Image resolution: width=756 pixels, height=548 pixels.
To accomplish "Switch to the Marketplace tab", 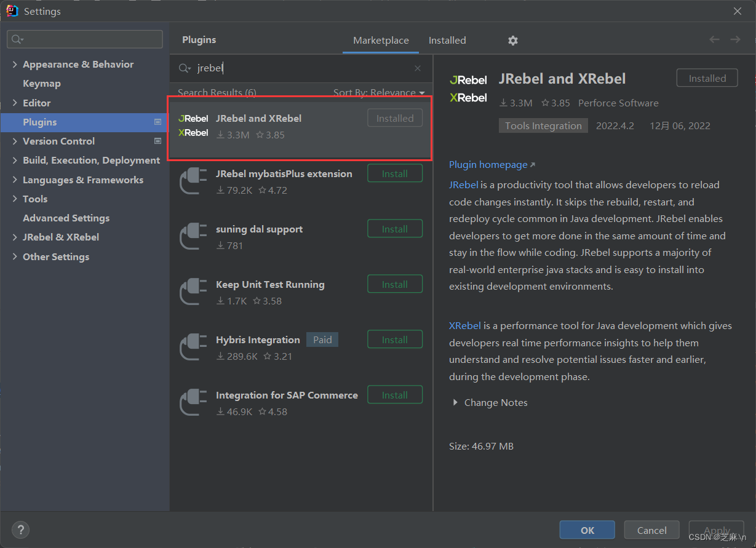I will [381, 41].
